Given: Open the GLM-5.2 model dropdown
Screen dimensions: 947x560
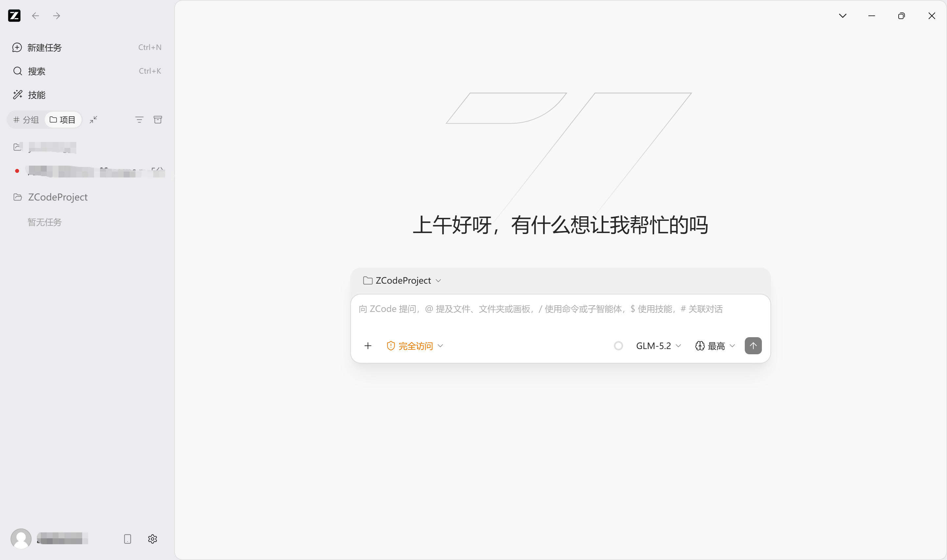Looking at the screenshot, I should coord(659,346).
